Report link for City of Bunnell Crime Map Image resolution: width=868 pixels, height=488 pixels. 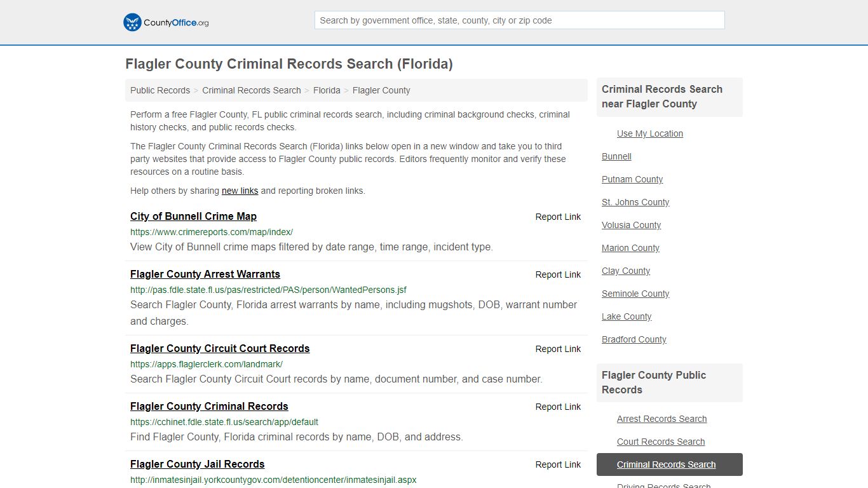point(558,217)
